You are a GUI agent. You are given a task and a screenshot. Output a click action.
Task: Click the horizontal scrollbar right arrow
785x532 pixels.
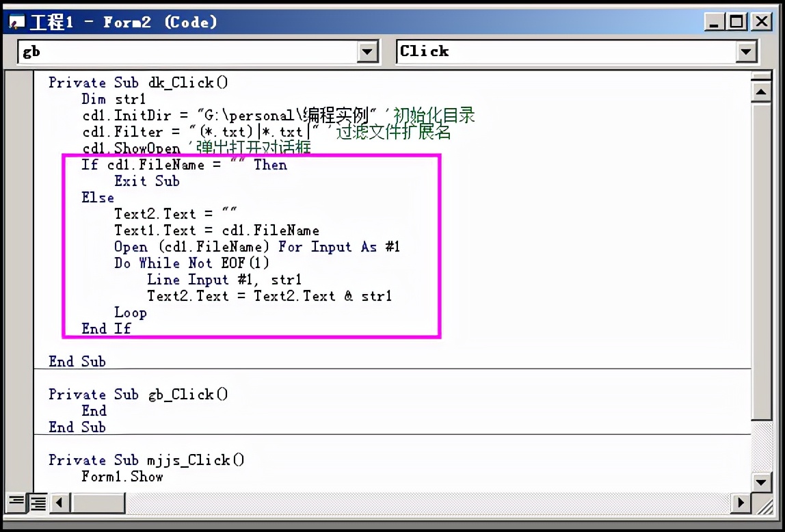[x=741, y=503]
